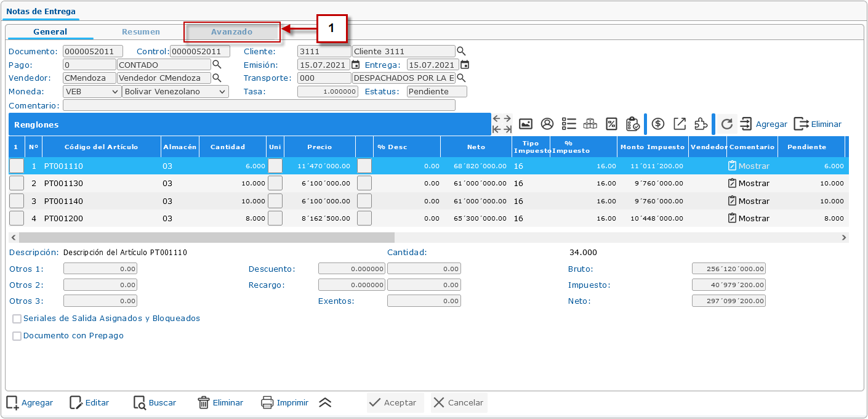Search for a client using magnifier icon
The image size is (868, 419).
coord(461,51)
